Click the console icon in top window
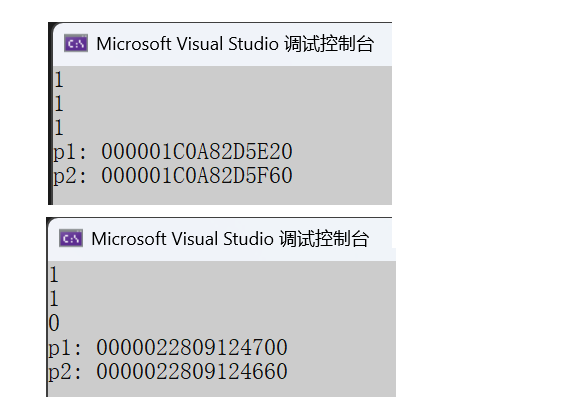584x412 pixels. click(76, 44)
